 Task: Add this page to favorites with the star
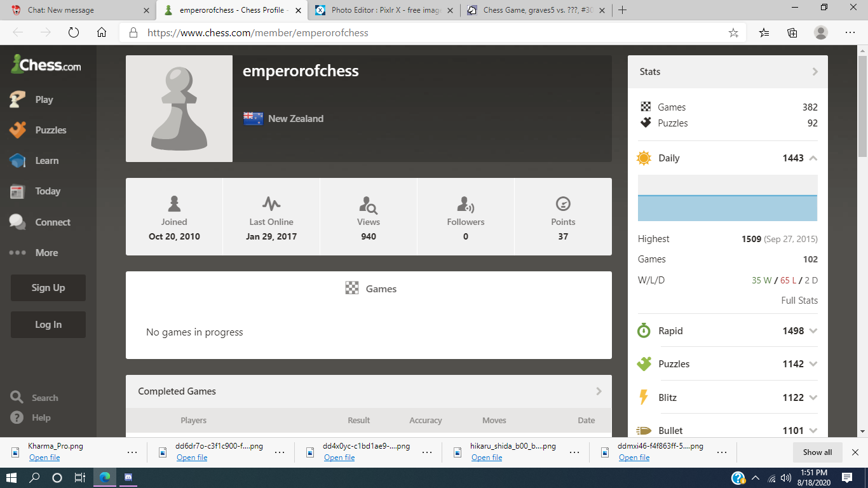(733, 33)
